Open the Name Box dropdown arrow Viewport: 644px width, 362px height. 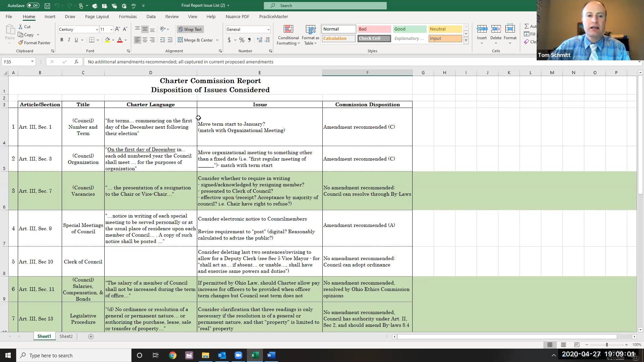32,62
